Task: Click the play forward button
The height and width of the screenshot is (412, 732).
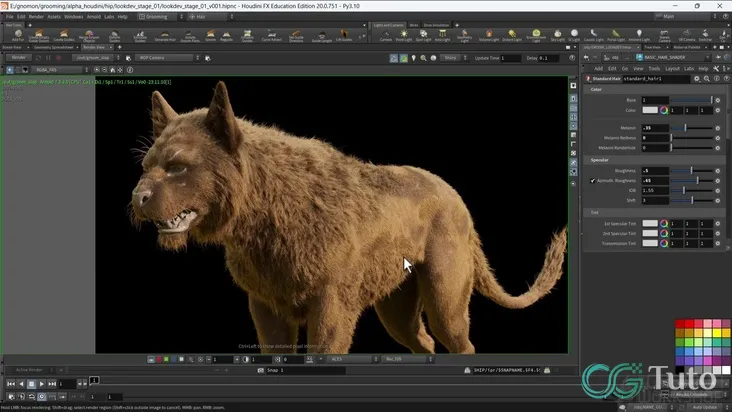Action: click(x=42, y=384)
